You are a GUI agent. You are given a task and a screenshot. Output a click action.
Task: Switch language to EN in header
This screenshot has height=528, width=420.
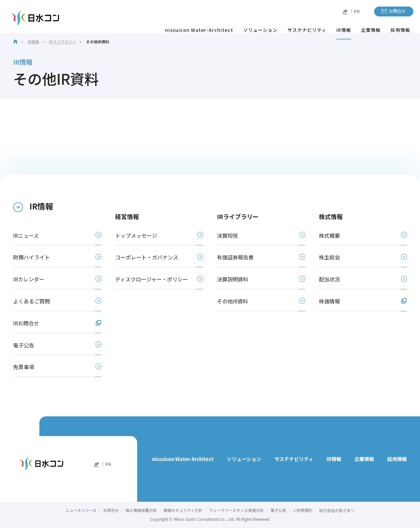click(357, 11)
